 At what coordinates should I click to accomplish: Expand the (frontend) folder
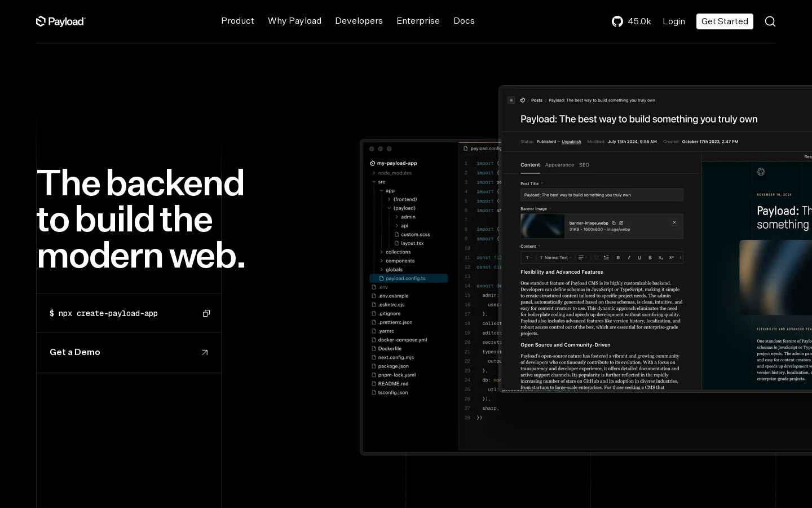click(x=402, y=199)
